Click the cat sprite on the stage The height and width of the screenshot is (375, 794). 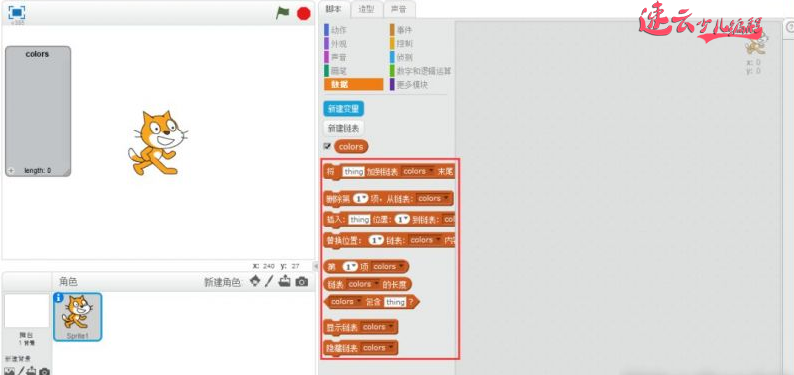coord(157,143)
